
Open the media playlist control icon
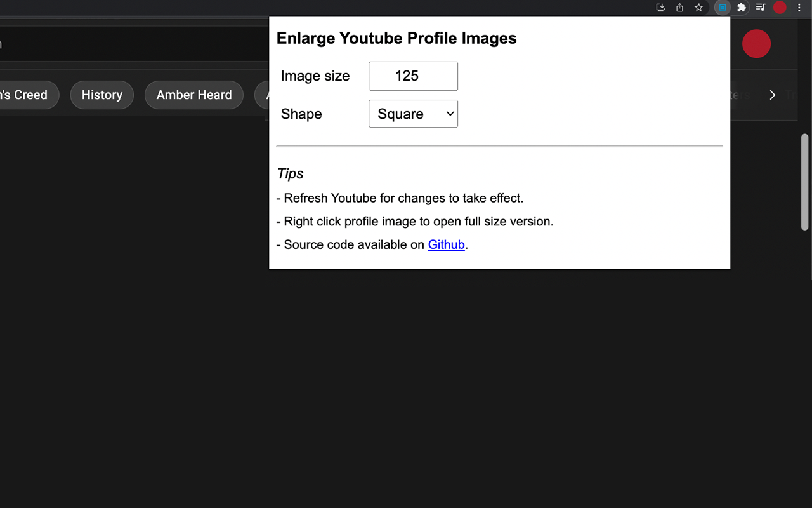point(760,8)
